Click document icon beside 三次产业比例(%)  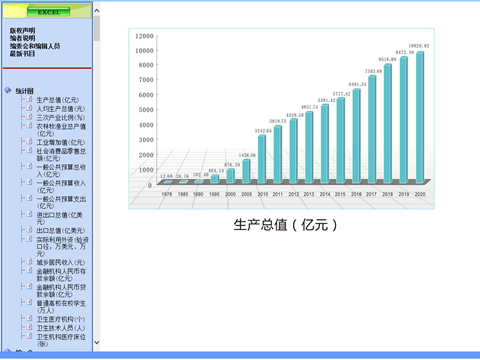point(29,117)
